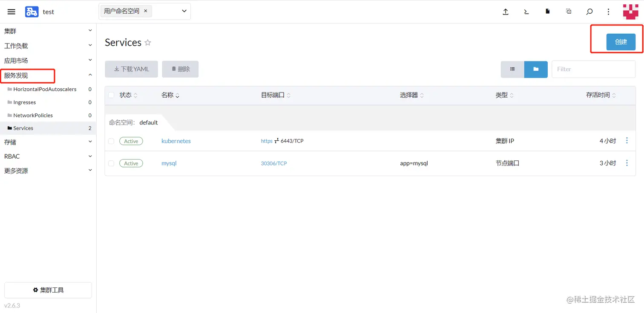Screen dimensions: 644x313
Task: Open the namespace filter dropdown
Action: [184, 11]
